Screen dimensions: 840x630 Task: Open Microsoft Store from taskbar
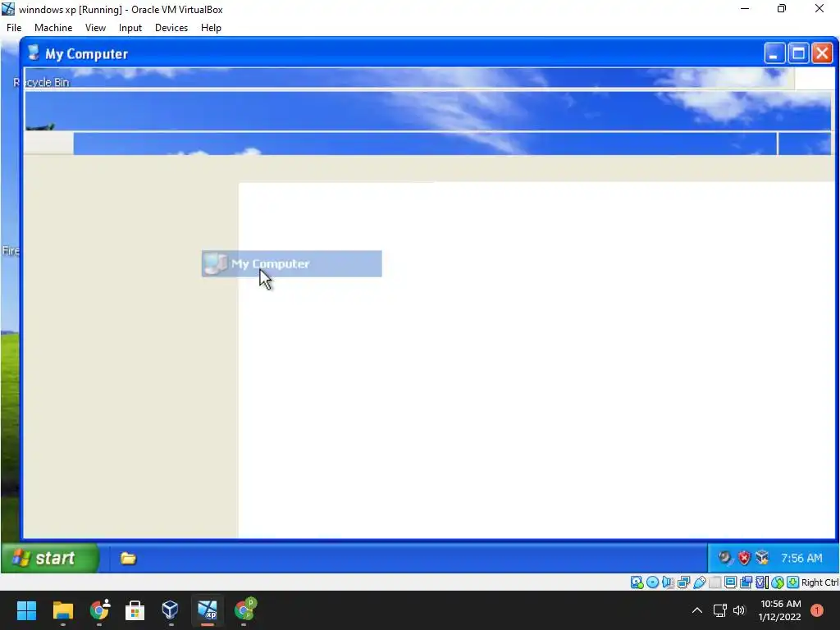click(x=135, y=610)
